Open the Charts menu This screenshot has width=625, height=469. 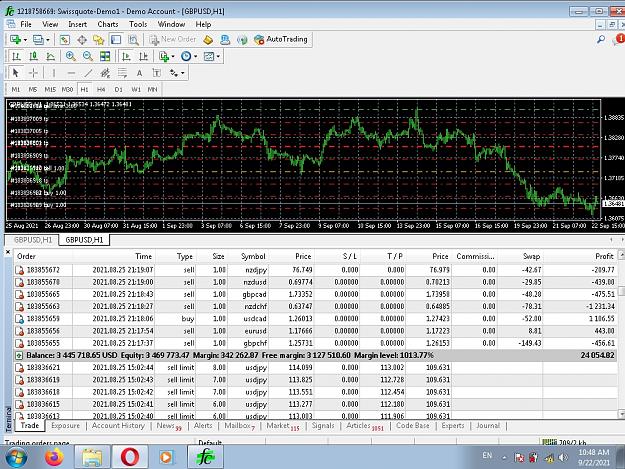pyautogui.click(x=108, y=24)
